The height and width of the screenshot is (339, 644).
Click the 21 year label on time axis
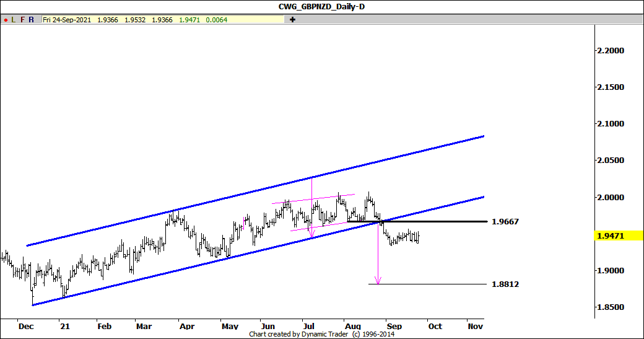65,326
